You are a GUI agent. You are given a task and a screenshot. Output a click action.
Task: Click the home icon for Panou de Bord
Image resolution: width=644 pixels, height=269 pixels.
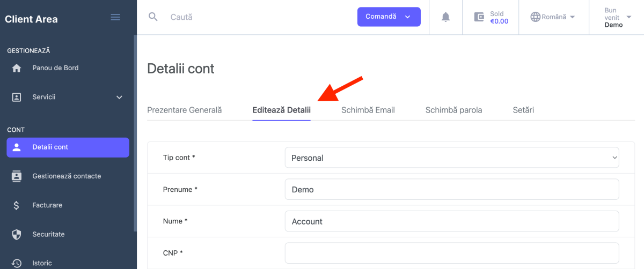coord(17,68)
